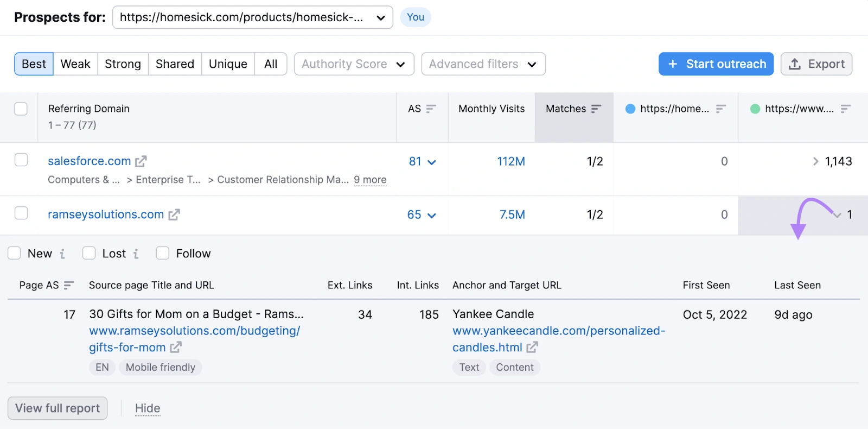Select the ramseysolutions.com row checkbox
This screenshot has width=868, height=429.
tap(21, 213)
